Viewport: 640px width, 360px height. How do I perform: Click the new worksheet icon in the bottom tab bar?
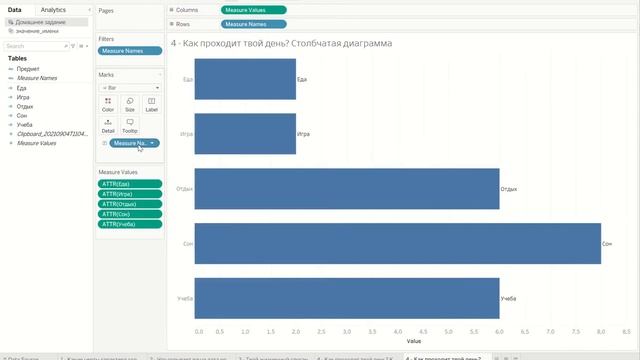(x=497, y=358)
